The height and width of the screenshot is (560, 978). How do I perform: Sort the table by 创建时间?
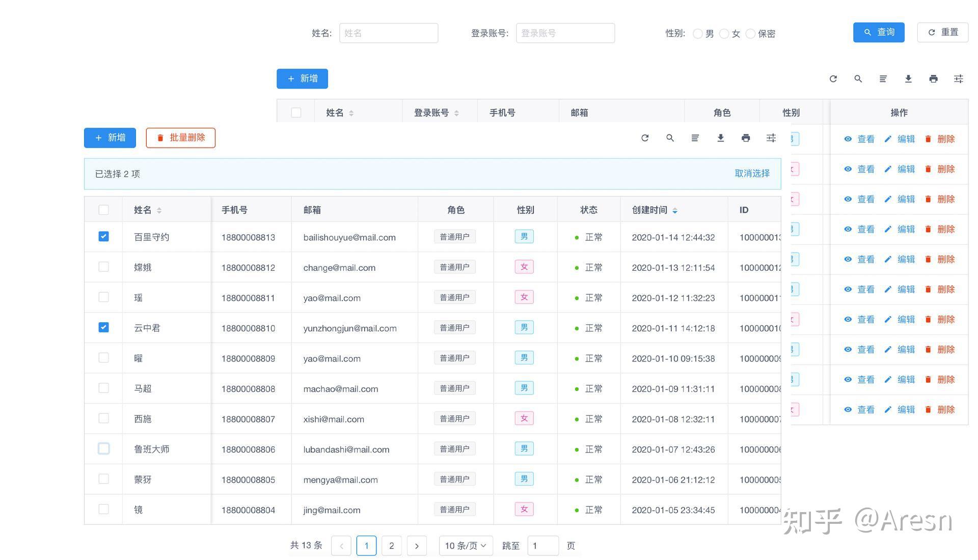[x=676, y=210]
